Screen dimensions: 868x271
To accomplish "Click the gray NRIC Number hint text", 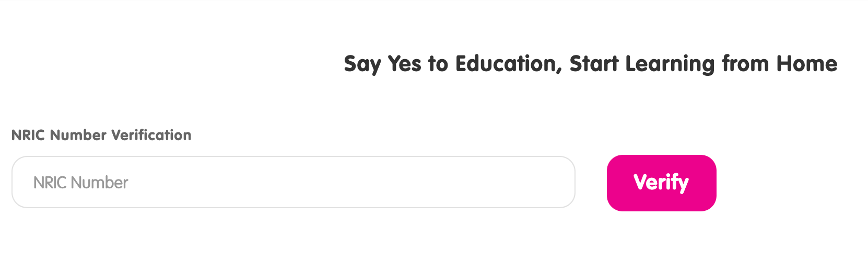I will click(x=80, y=183).
